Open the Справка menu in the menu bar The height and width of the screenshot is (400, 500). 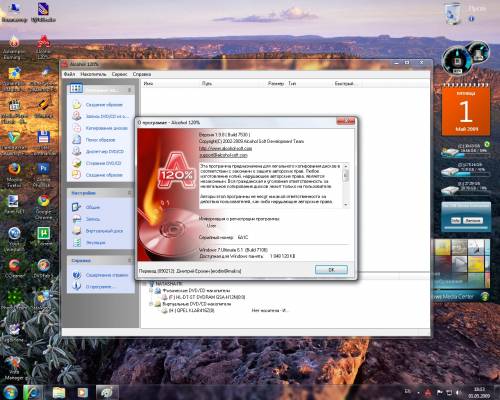pos(142,74)
